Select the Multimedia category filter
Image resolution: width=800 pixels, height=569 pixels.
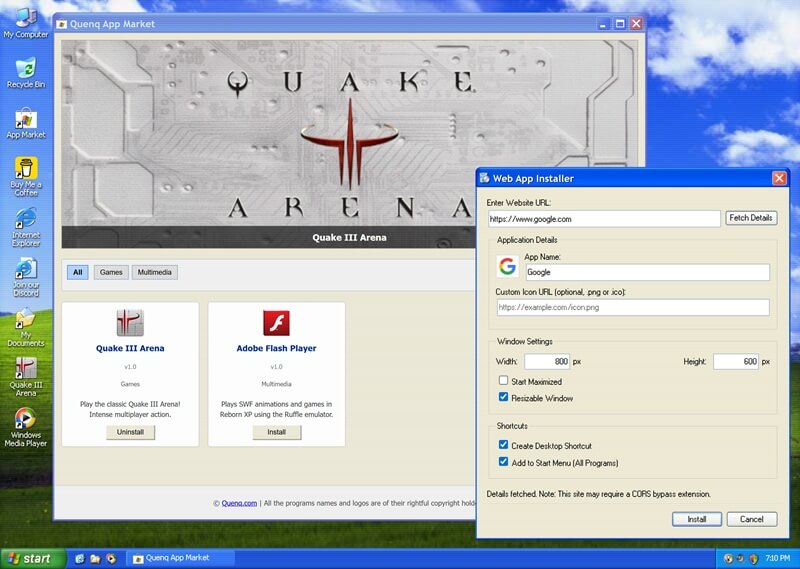(x=155, y=272)
